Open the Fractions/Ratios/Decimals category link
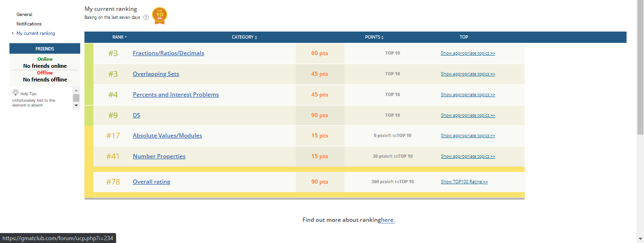 [168, 53]
